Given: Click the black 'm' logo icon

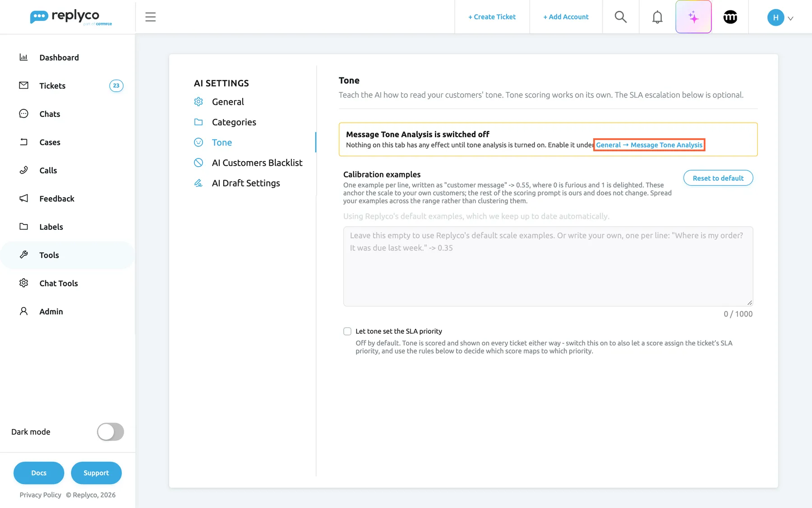Looking at the screenshot, I should point(730,17).
